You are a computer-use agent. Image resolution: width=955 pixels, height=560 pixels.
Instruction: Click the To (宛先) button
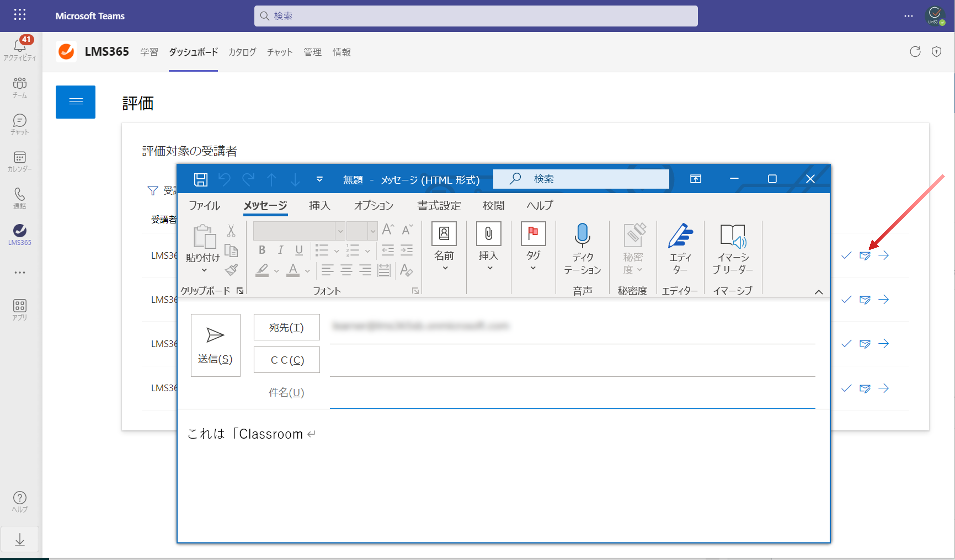coord(286,327)
